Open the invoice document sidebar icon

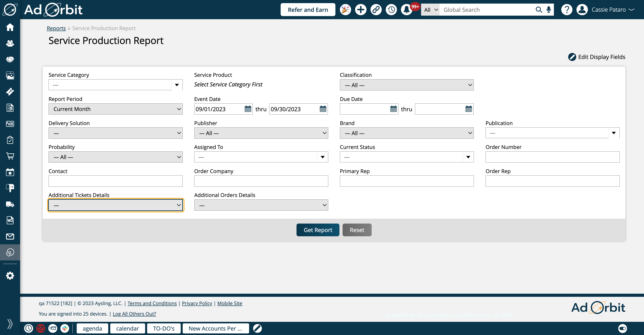10,108
